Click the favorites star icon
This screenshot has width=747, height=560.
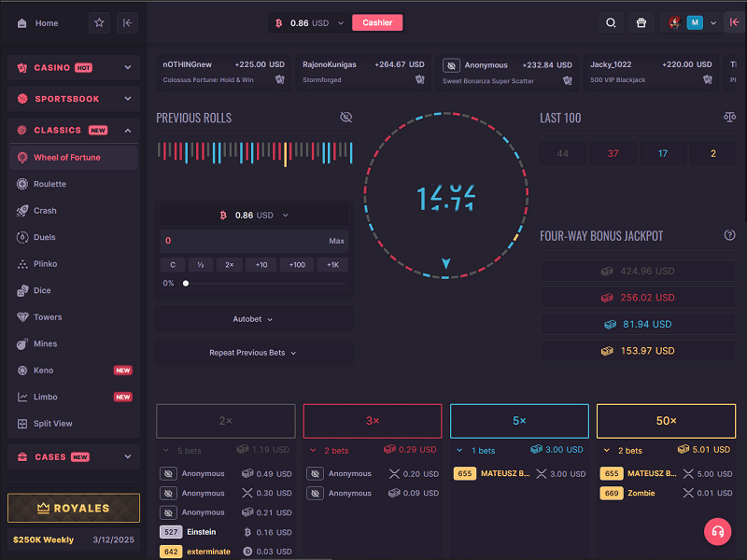(x=99, y=23)
